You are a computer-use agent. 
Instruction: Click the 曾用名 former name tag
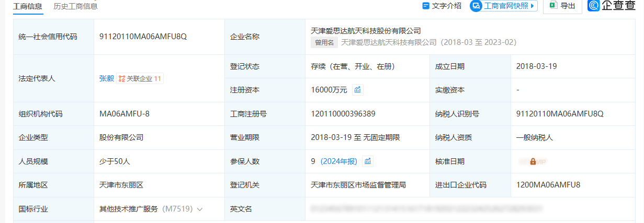(x=324, y=42)
